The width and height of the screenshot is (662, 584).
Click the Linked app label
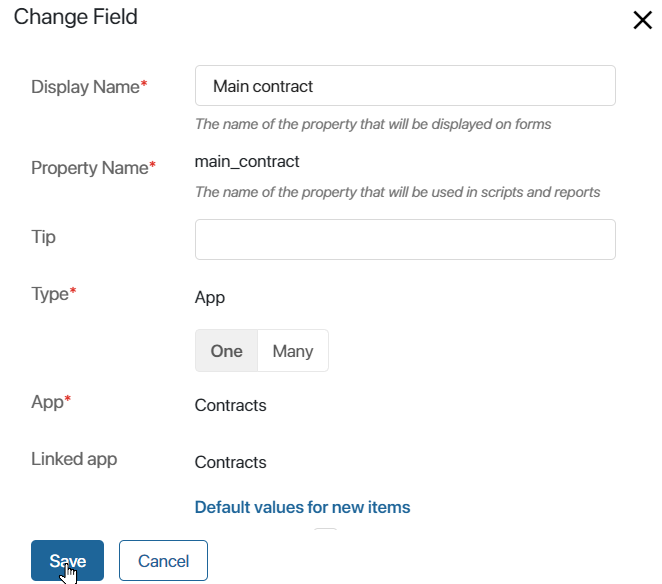click(x=74, y=459)
